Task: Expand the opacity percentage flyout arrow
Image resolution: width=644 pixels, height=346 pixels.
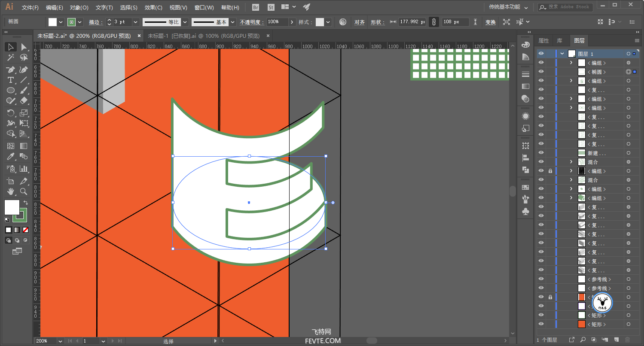Action: click(x=292, y=22)
